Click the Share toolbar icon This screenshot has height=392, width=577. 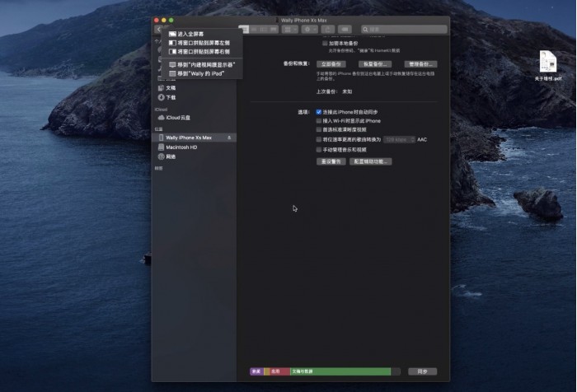tap(327, 30)
